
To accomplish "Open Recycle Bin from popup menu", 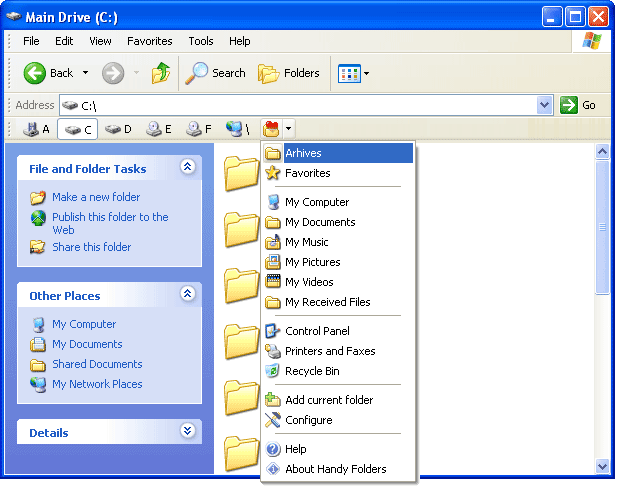I will pyautogui.click(x=338, y=371).
